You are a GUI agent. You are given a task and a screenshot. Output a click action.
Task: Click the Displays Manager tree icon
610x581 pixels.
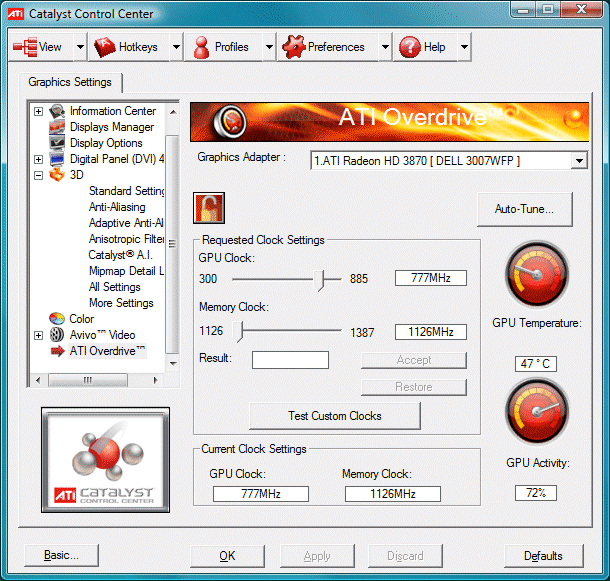(57, 127)
